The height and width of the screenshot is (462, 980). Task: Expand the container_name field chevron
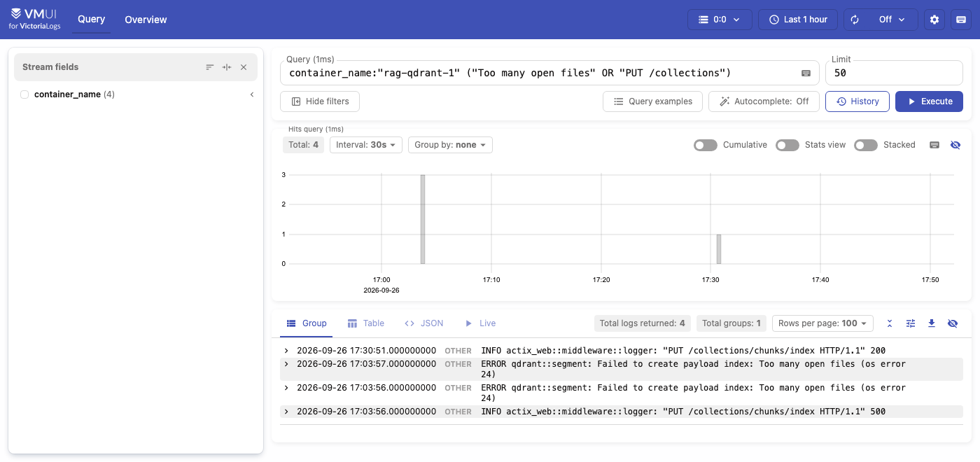coord(251,94)
